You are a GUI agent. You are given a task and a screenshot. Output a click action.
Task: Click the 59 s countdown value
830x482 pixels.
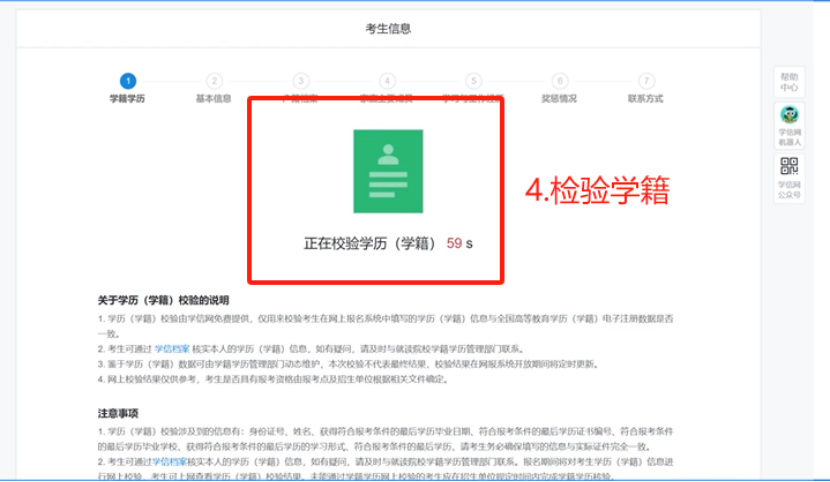click(x=459, y=243)
